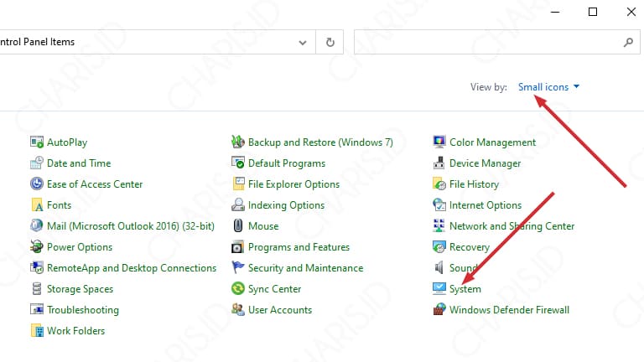Expand the View by Small icons dropdown
The height and width of the screenshot is (362, 644).
[548, 87]
